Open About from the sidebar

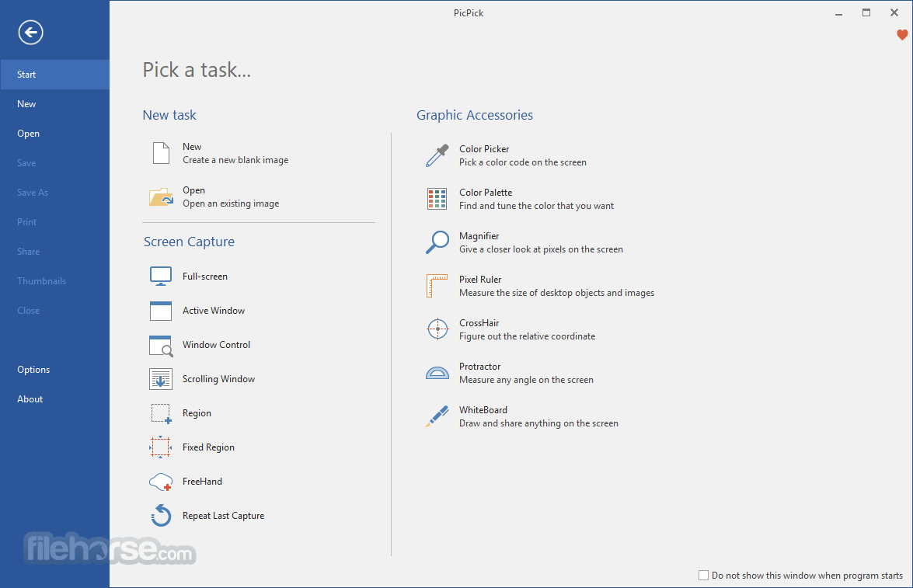point(54,399)
